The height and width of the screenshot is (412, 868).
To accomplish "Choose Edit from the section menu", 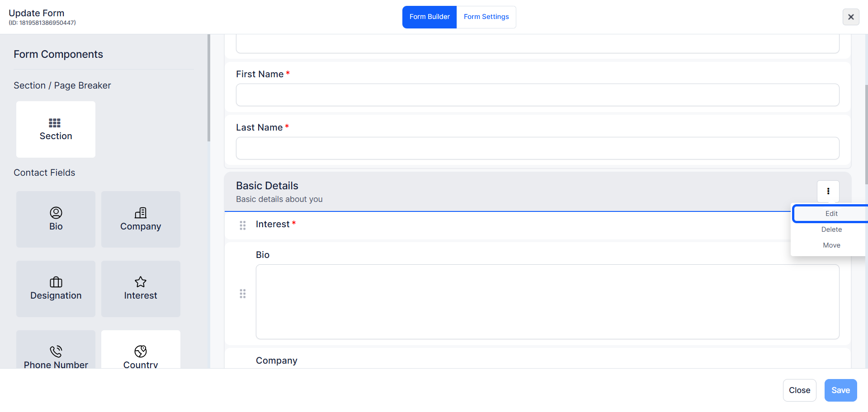I will tap(831, 214).
